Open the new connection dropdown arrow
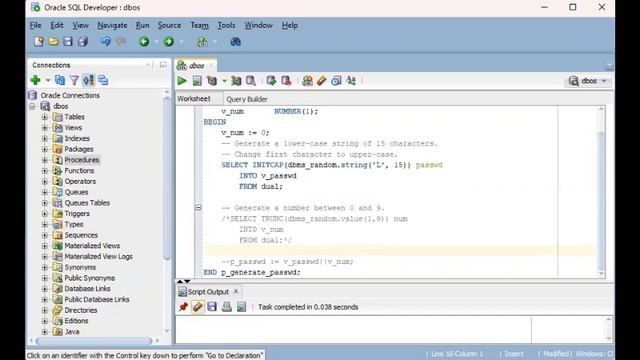 (48, 80)
